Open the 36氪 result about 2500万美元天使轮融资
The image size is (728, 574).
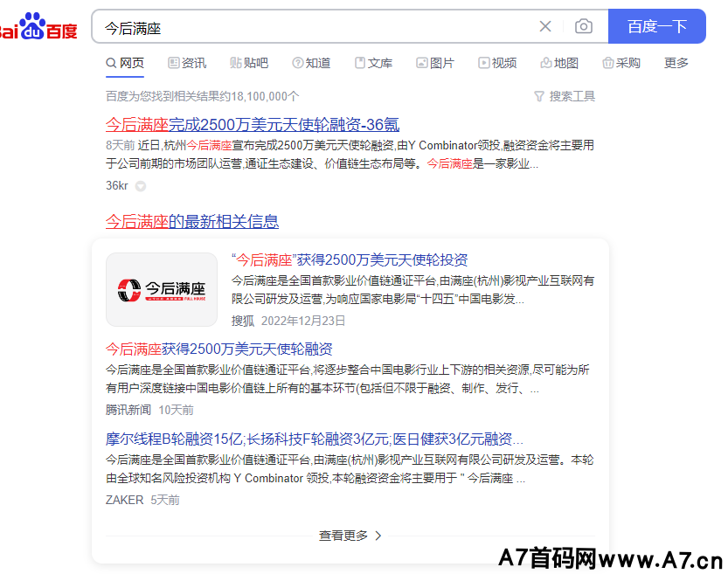(x=253, y=125)
